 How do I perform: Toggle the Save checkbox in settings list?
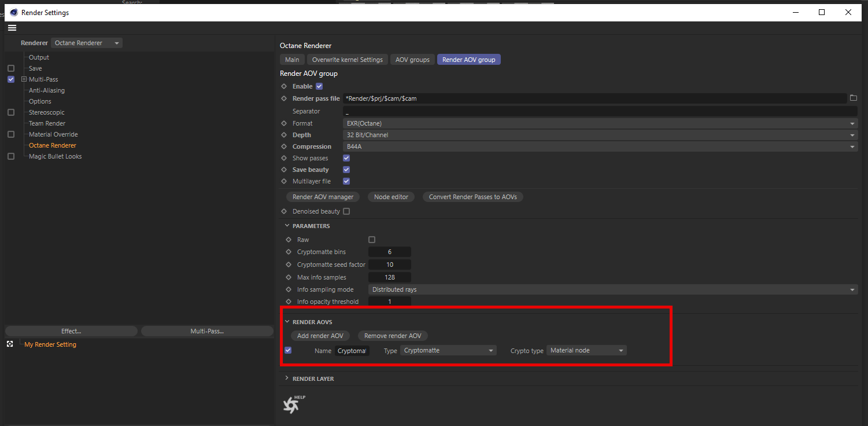point(11,68)
